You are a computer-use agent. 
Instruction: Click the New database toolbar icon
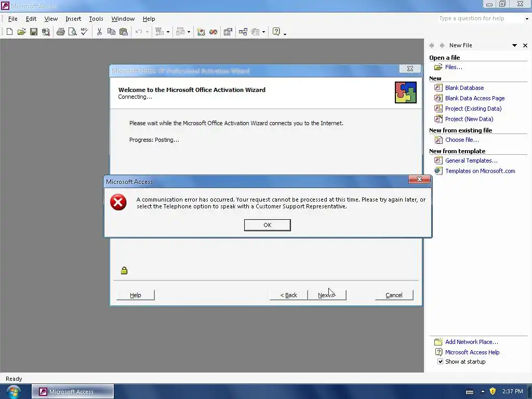(x=9, y=32)
